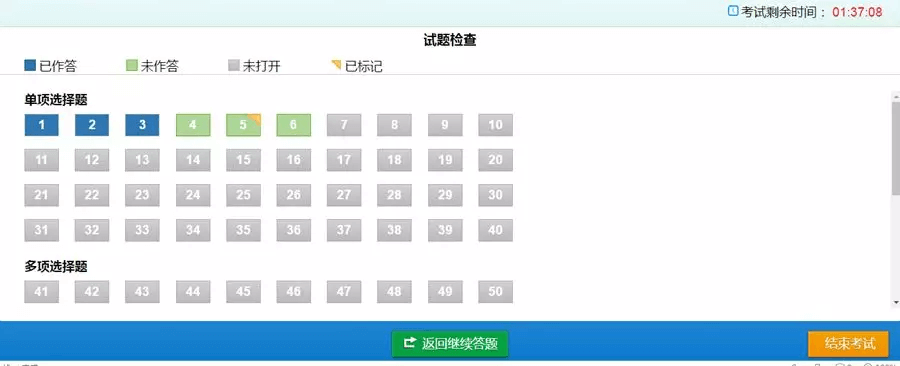The image size is (900, 366).
Task: Select question 27
Action: 344,195
